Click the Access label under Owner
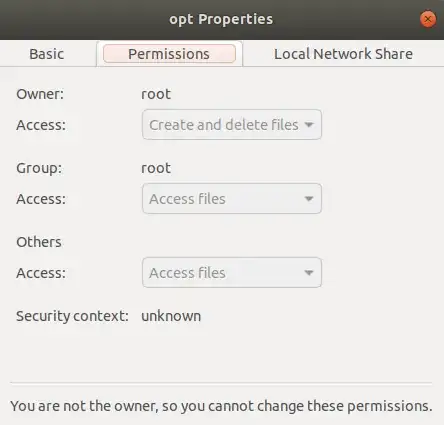 [41, 125]
